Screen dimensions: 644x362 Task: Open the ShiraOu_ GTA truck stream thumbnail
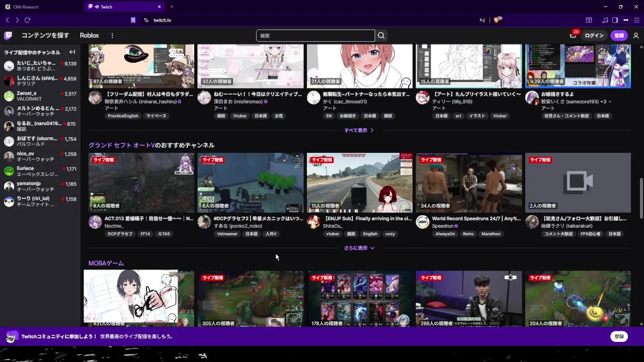[360, 183]
